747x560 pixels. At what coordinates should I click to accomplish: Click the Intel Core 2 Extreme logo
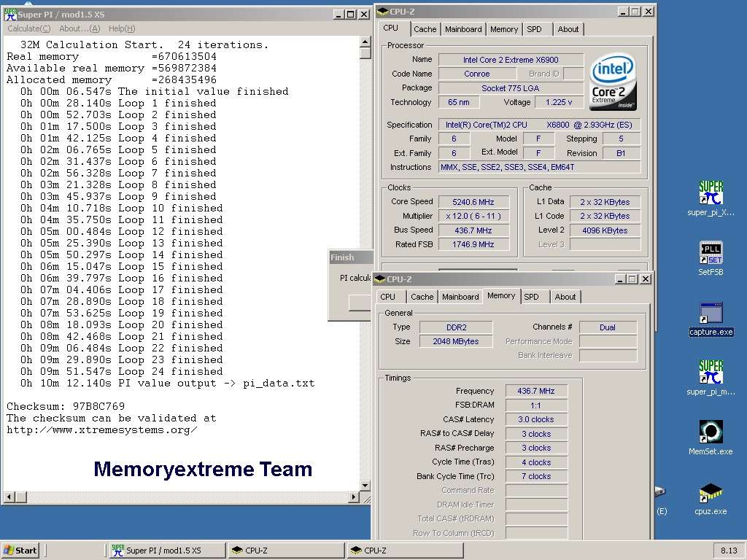613,82
